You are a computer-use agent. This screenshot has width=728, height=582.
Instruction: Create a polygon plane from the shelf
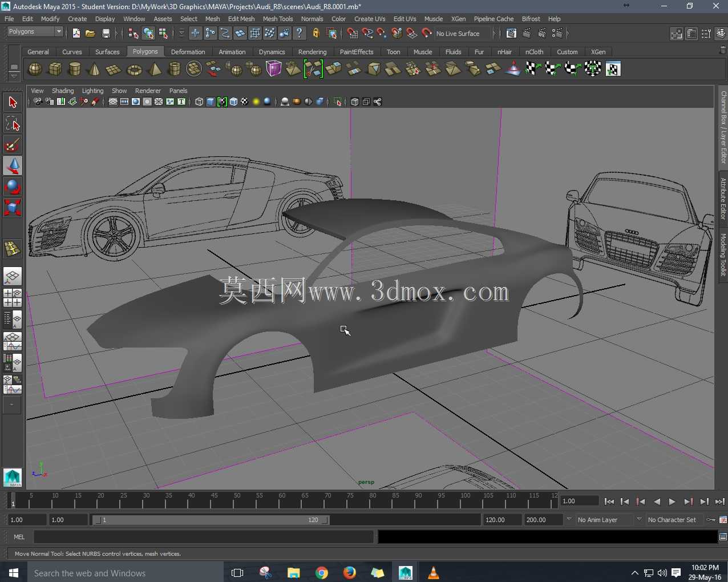click(114, 69)
